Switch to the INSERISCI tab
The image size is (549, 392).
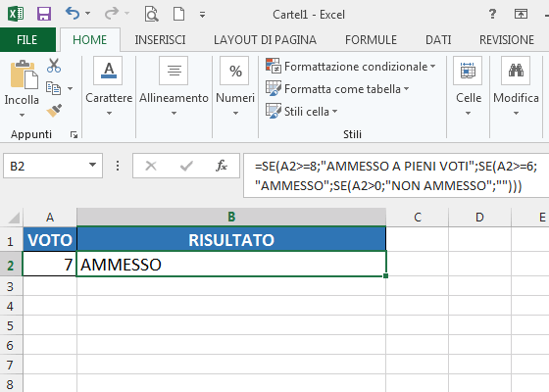pyautogui.click(x=160, y=40)
